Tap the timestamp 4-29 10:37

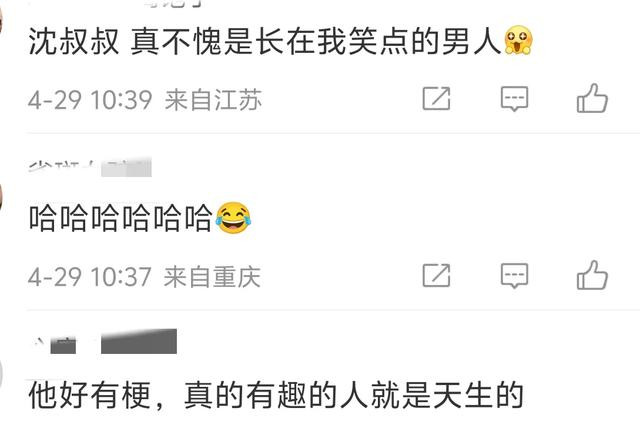point(90,277)
